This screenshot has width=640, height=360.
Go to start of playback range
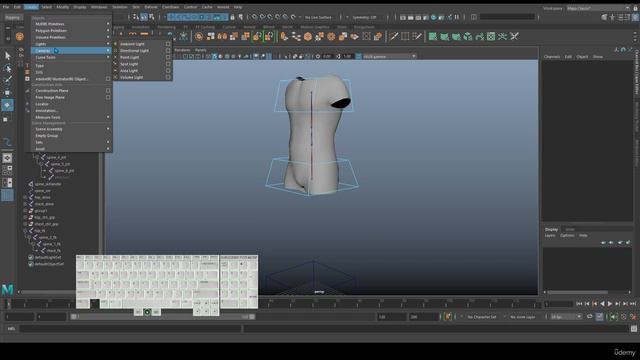pyautogui.click(x=579, y=304)
